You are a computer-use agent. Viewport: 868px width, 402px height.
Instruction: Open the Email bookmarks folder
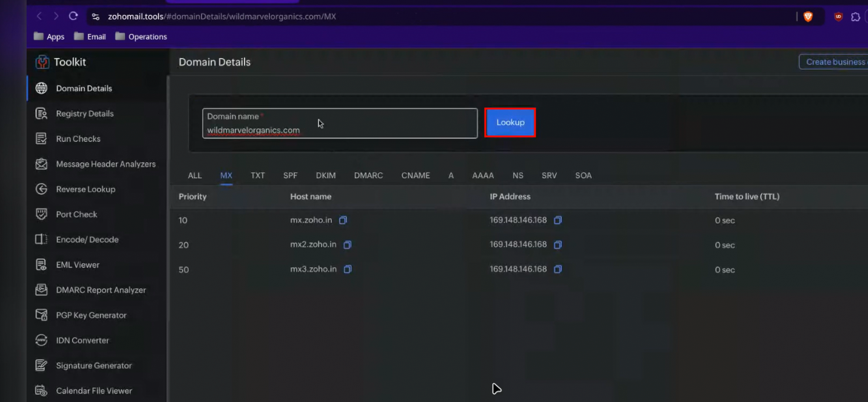click(90, 36)
